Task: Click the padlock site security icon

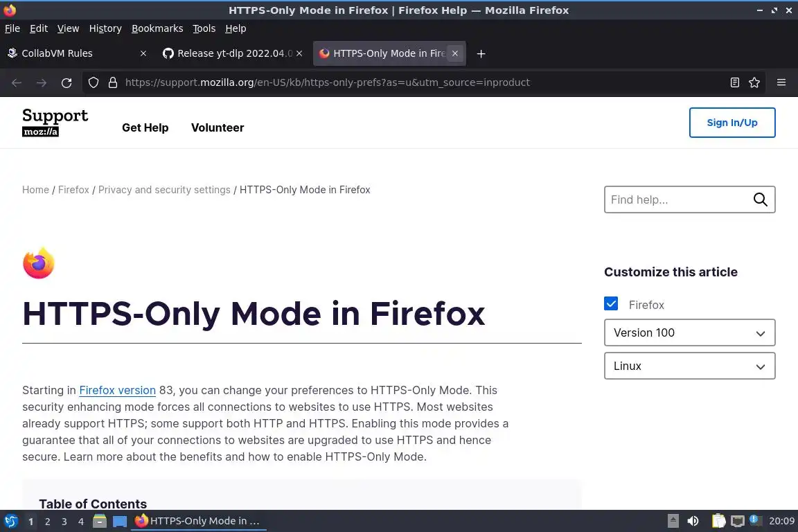Action: 113,82
